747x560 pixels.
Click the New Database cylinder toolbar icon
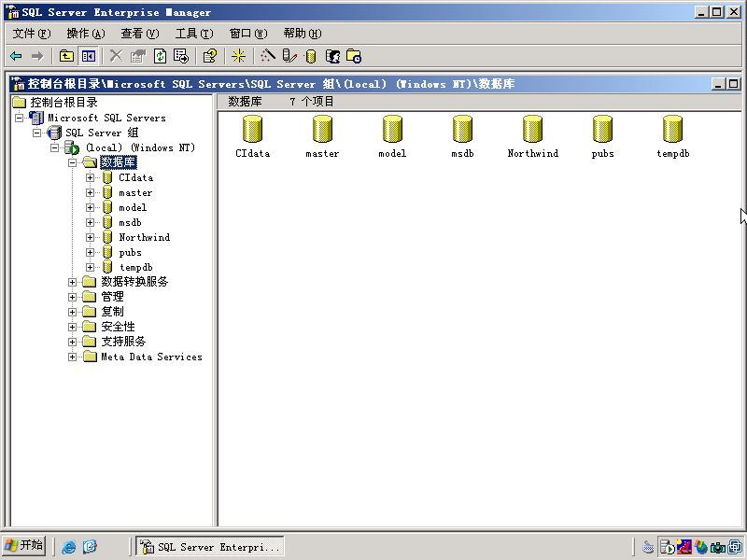click(311, 56)
